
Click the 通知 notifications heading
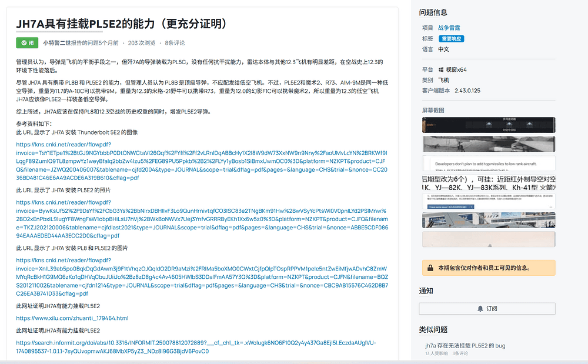click(426, 291)
